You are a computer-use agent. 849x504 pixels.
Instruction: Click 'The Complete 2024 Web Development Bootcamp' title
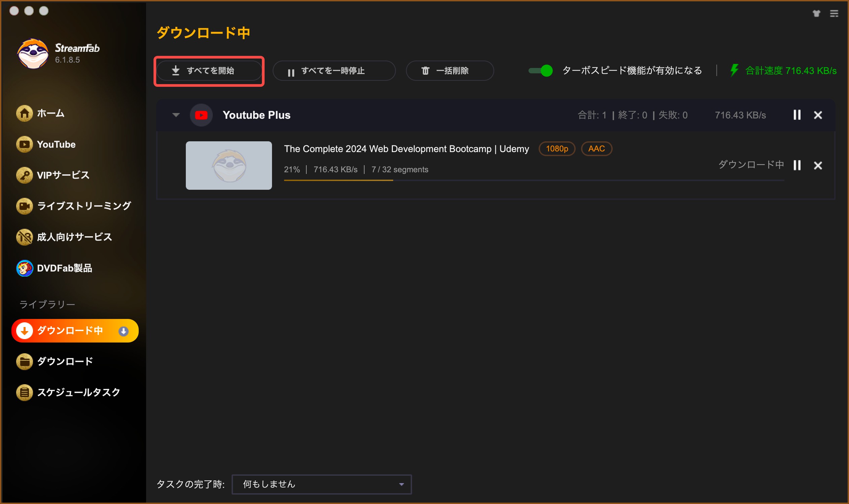click(x=406, y=149)
